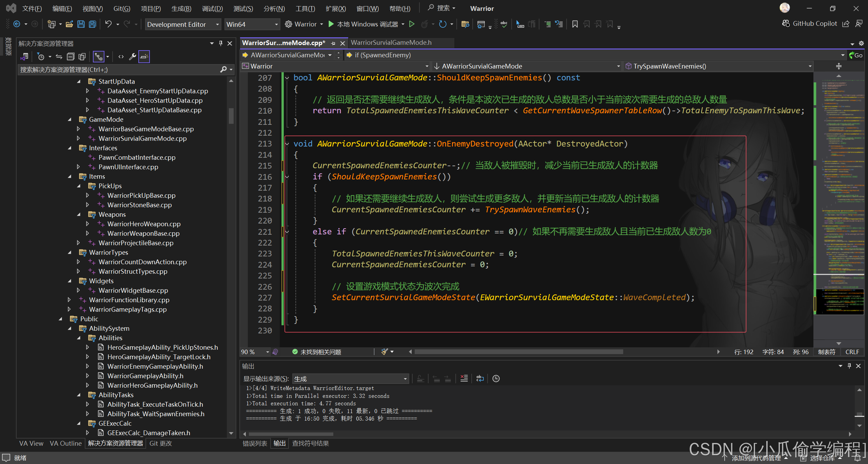Toggle pin on WarriorSurvialGameMode.cpp tab
The height and width of the screenshot is (464, 868).
pos(333,43)
